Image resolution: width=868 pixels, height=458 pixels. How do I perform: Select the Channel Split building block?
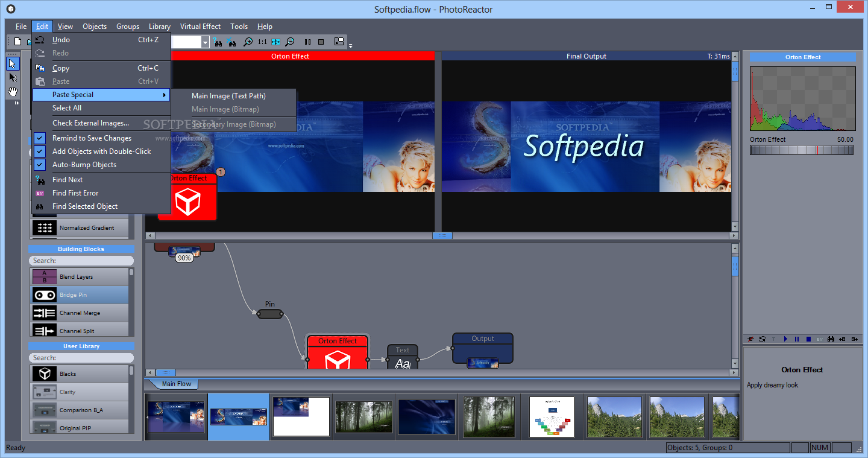80,331
